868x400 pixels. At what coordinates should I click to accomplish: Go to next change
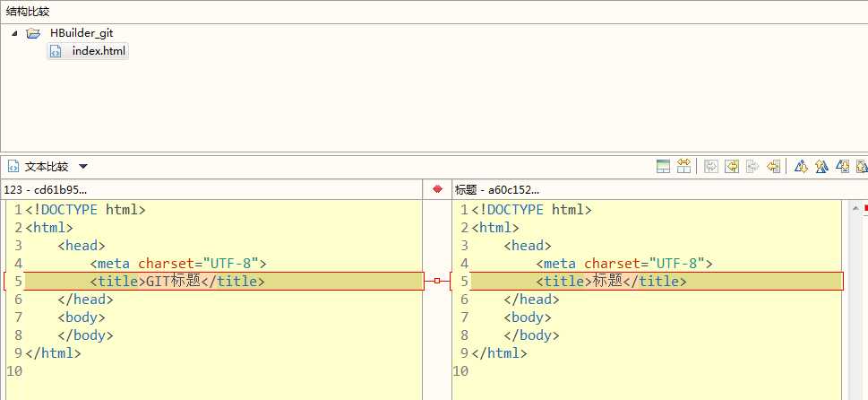coord(843,166)
